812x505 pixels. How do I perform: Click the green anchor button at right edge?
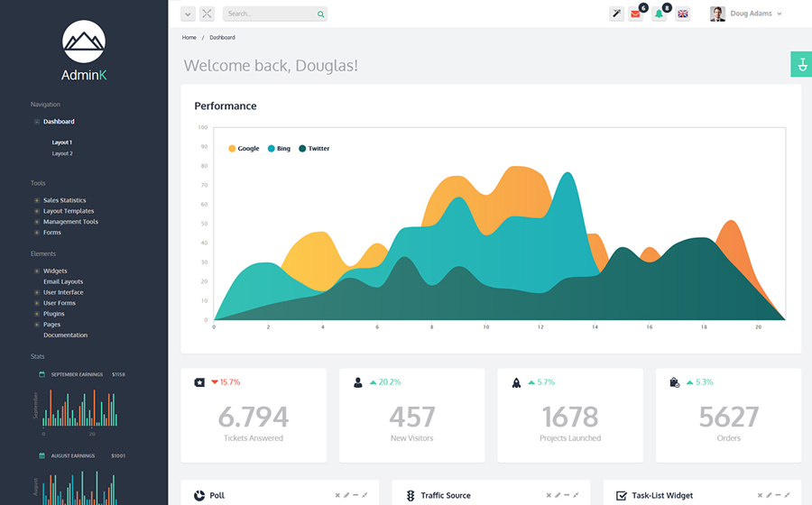801,64
